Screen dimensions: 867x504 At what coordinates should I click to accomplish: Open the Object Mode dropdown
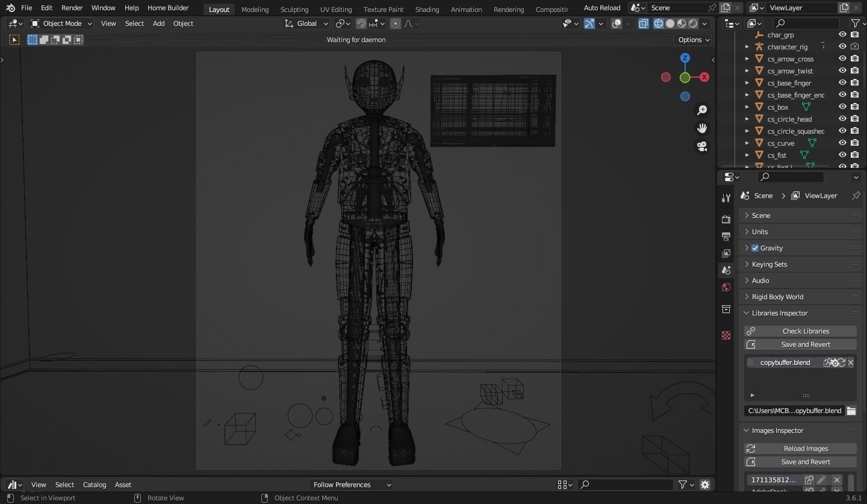61,23
